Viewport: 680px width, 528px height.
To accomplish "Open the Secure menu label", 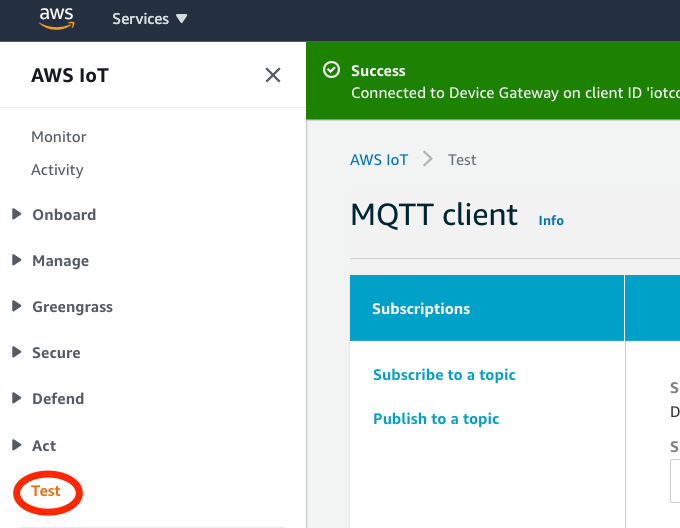I will tap(56, 352).
